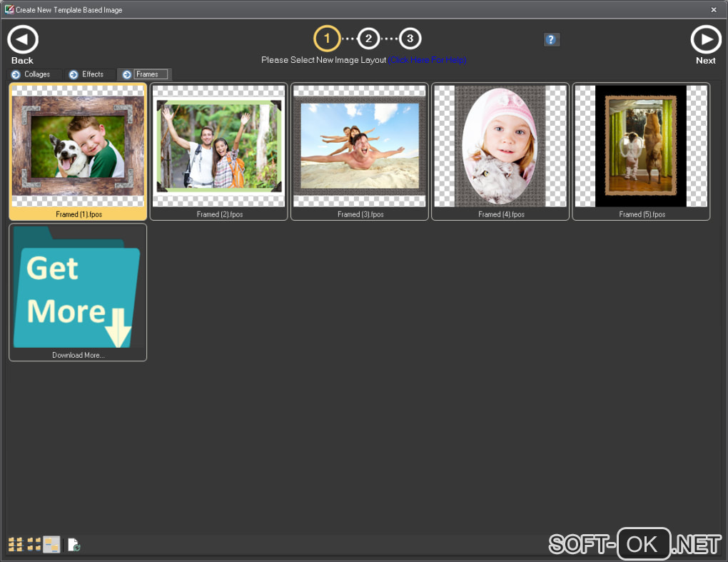
Task: Close the Create New Template dialog
Action: click(714, 10)
